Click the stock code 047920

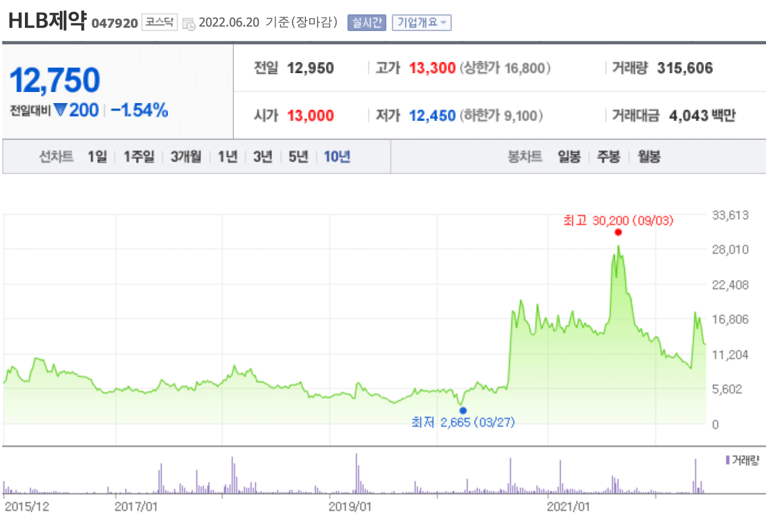click(115, 23)
